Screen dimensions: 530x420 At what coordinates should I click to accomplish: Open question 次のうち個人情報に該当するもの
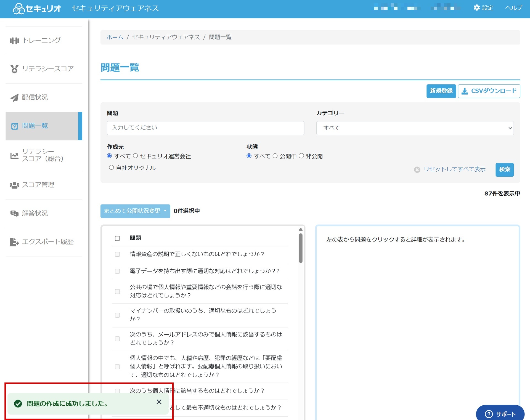[x=197, y=391]
